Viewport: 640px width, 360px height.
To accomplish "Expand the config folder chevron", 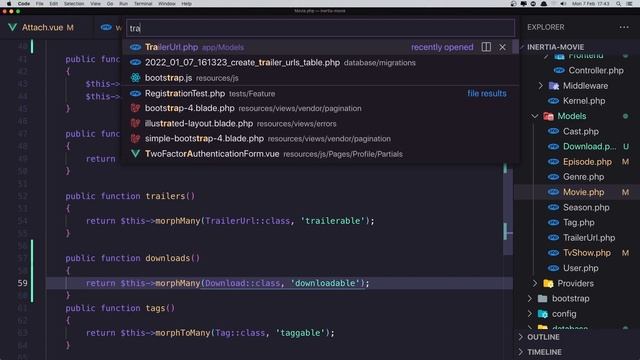I will point(529,314).
